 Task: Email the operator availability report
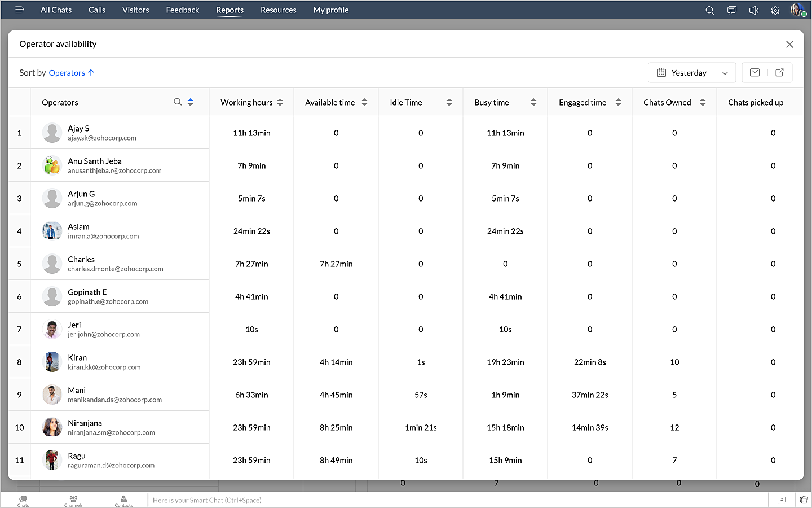(754, 72)
